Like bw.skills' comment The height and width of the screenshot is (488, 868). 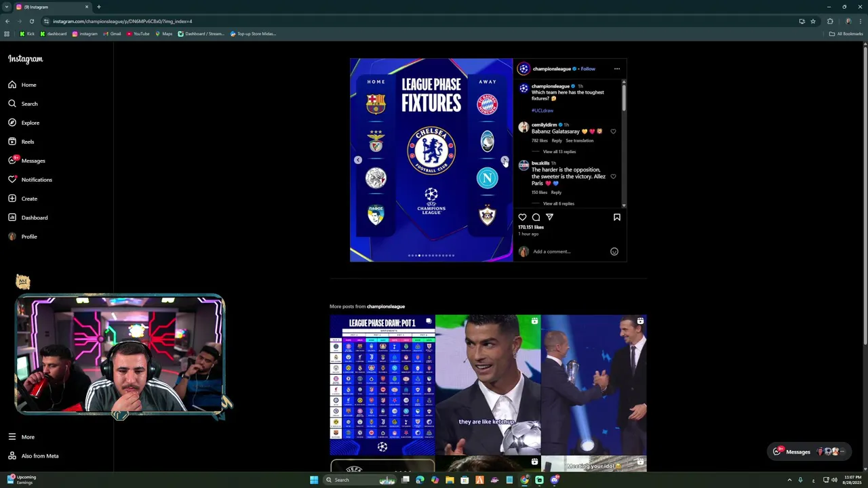point(613,176)
